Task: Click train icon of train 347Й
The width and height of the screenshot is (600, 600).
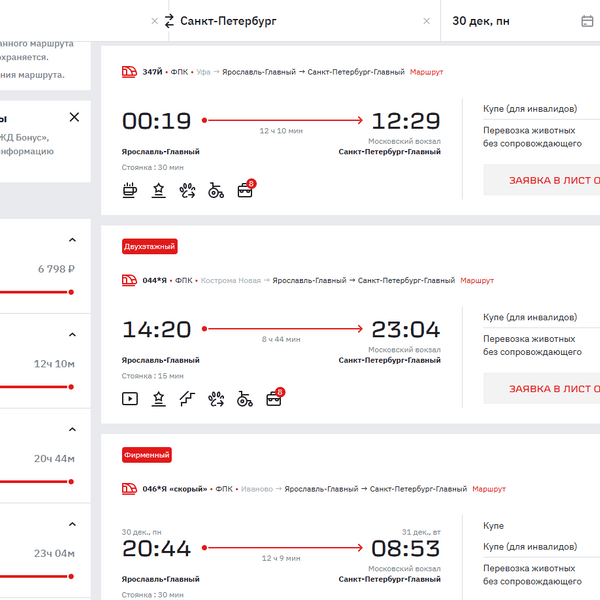Action: click(x=129, y=72)
